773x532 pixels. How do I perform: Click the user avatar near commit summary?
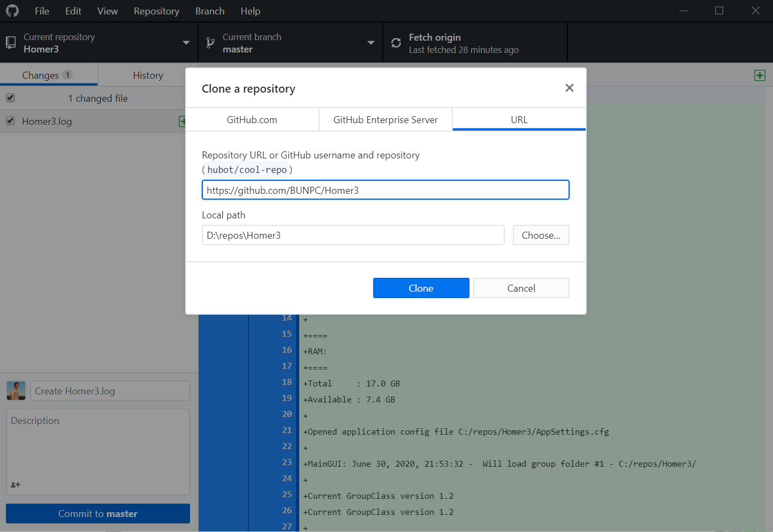click(16, 391)
